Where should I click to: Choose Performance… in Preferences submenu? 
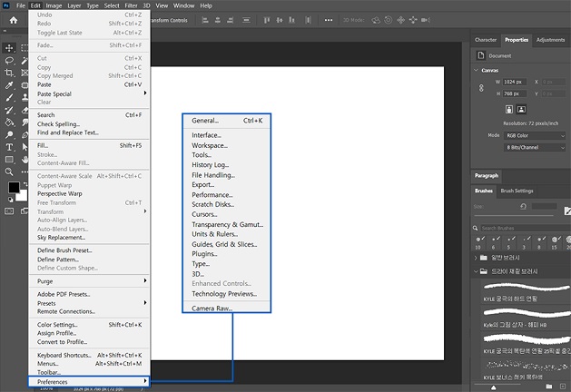coord(227,195)
